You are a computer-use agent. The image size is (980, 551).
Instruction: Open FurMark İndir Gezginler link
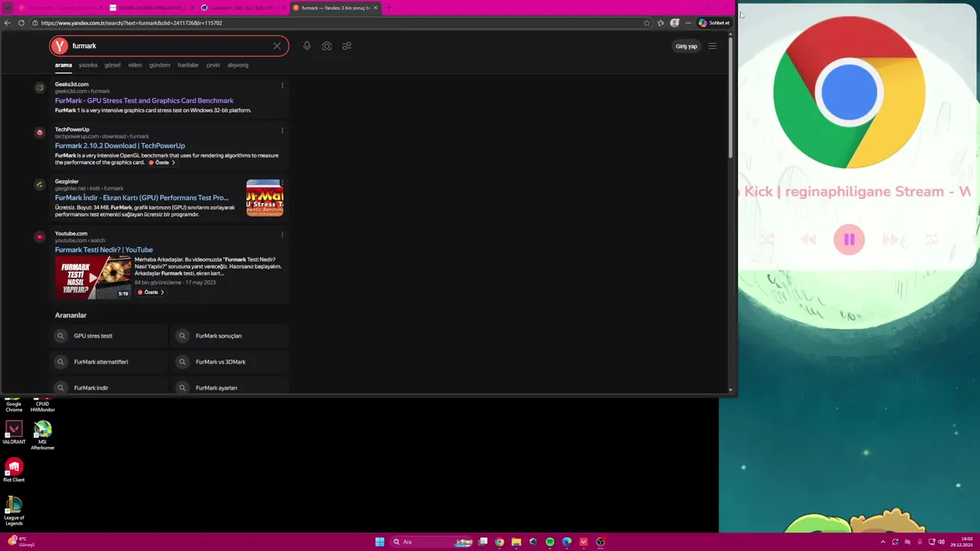coord(142,197)
